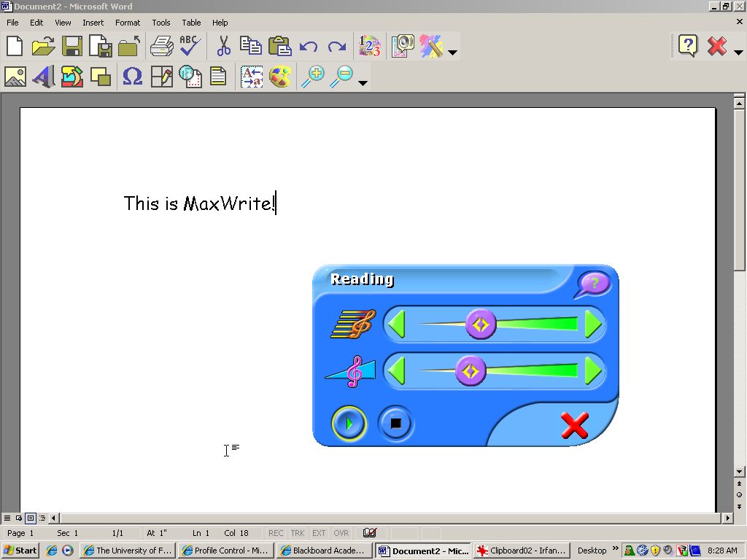The width and height of the screenshot is (747, 560).
Task: Insert WordArt with blue A icon
Action: pos(44,77)
